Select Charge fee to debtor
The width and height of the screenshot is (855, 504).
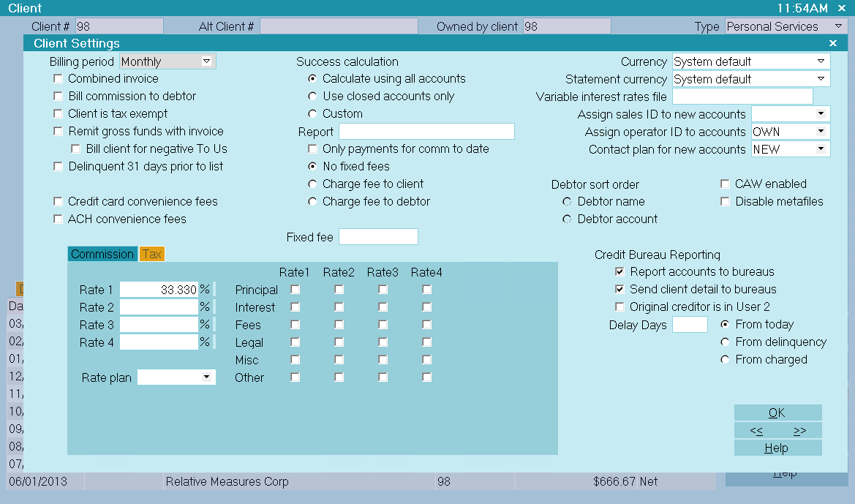[312, 201]
